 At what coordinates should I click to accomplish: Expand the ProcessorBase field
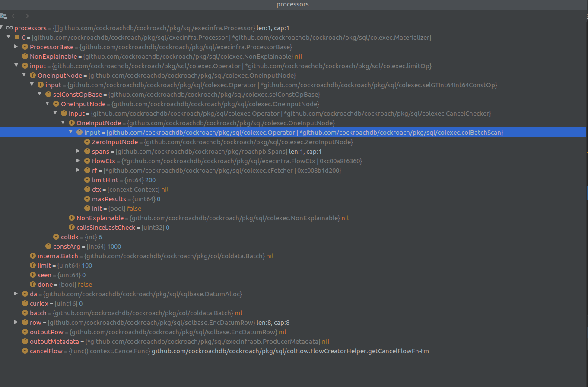coord(16,47)
